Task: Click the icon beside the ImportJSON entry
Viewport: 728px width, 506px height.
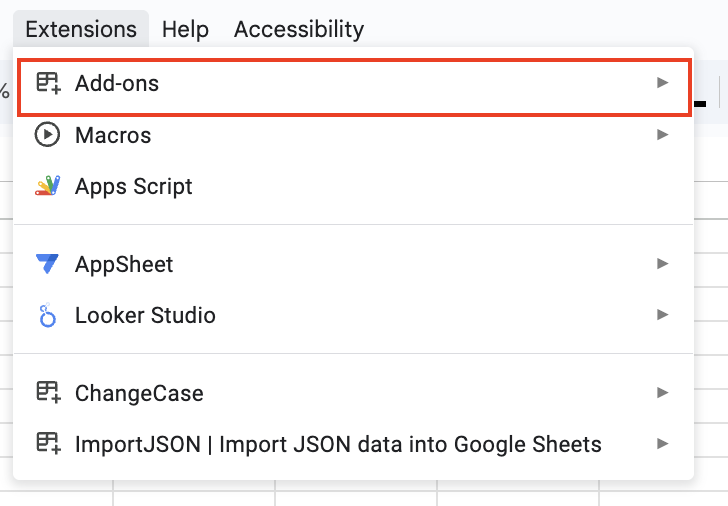Action: [47, 444]
